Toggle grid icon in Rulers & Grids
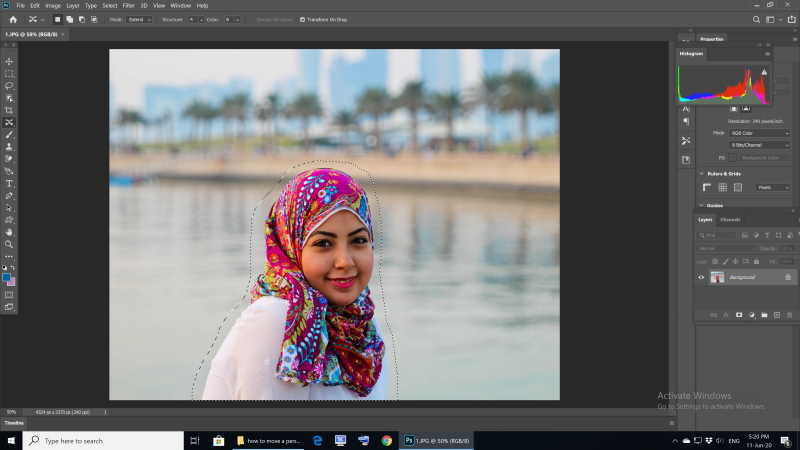 tap(722, 187)
